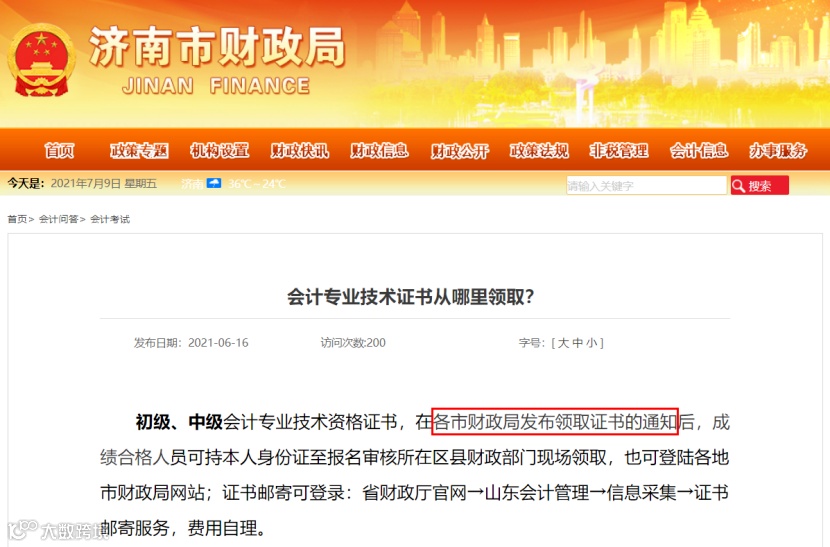Open 会计问答 breadcrumb link
Viewport: 830px width, 547px height.
pos(58,219)
